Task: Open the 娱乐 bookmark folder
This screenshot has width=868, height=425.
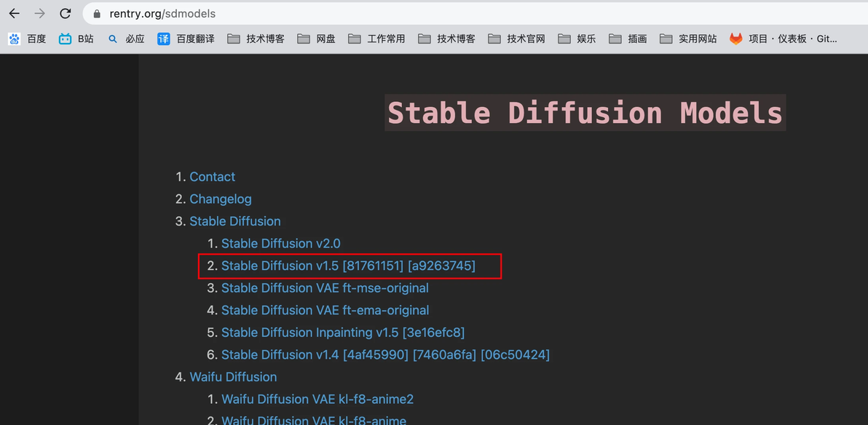Action: [x=577, y=39]
